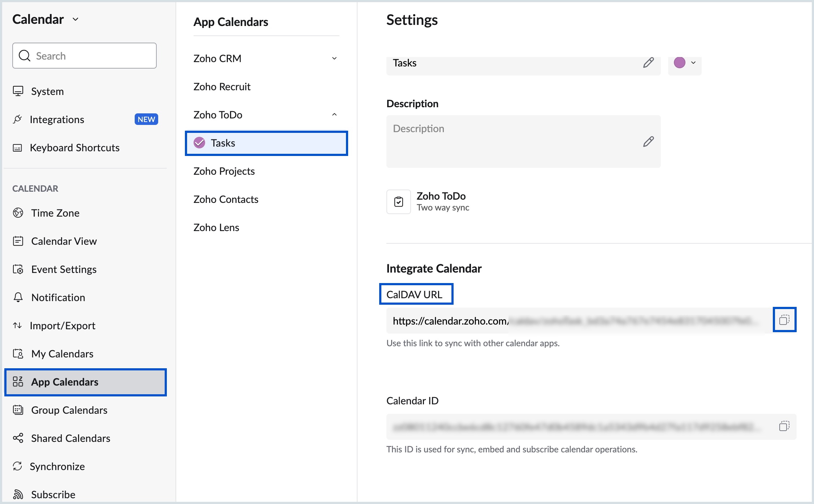Toggle the Tasks calendar checkmark
Screen dimensions: 814x504
click(199, 143)
